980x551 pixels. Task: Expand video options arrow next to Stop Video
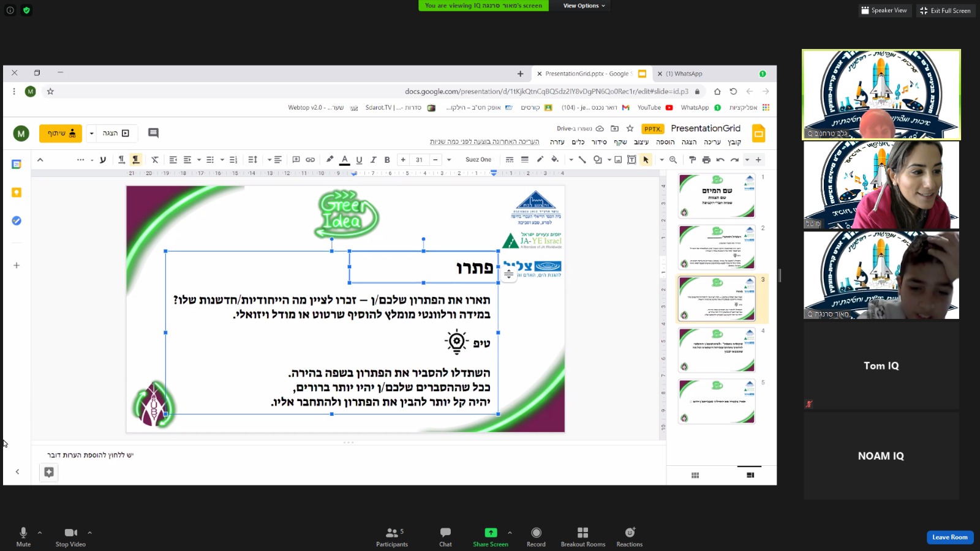(89, 533)
